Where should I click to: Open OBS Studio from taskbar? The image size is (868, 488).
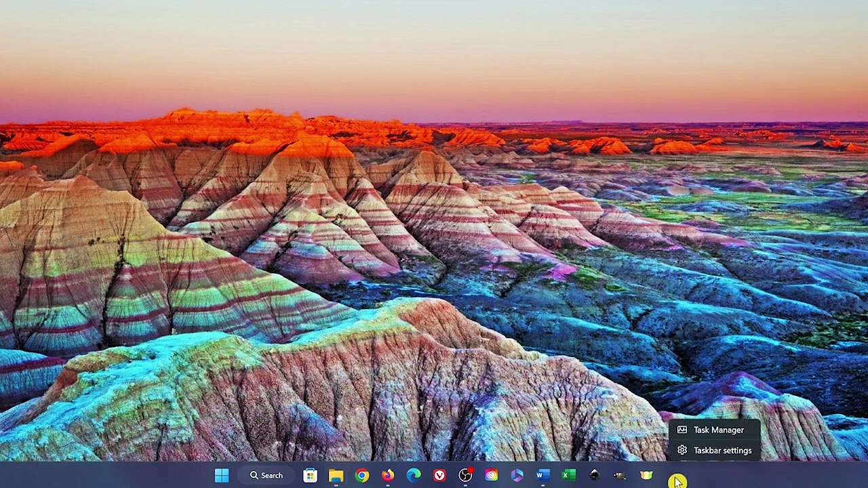coord(465,476)
